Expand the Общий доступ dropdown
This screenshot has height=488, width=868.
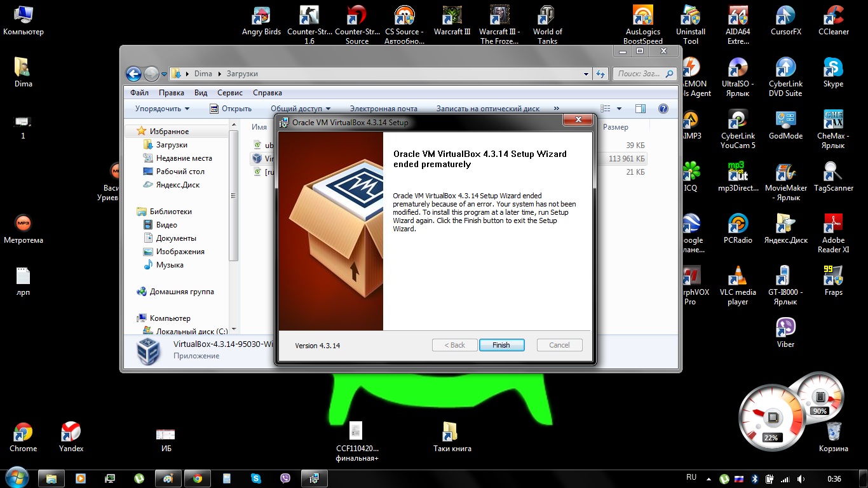[301, 109]
